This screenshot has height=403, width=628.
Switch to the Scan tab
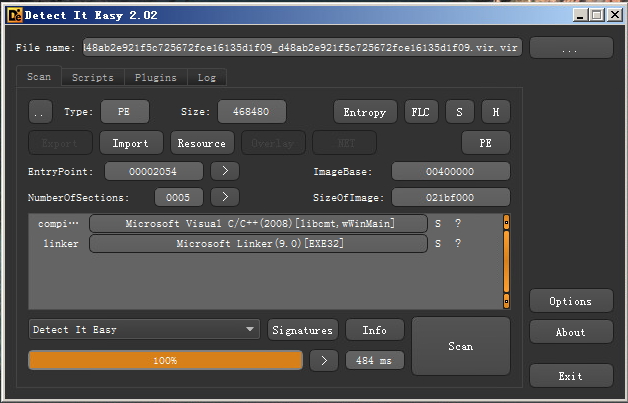39,76
